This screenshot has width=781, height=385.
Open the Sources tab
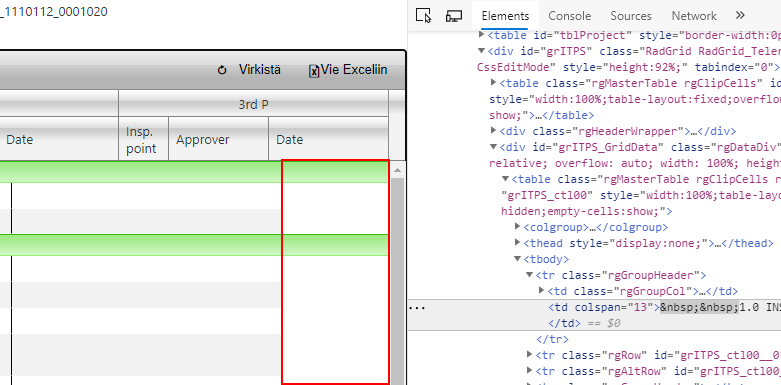click(631, 16)
